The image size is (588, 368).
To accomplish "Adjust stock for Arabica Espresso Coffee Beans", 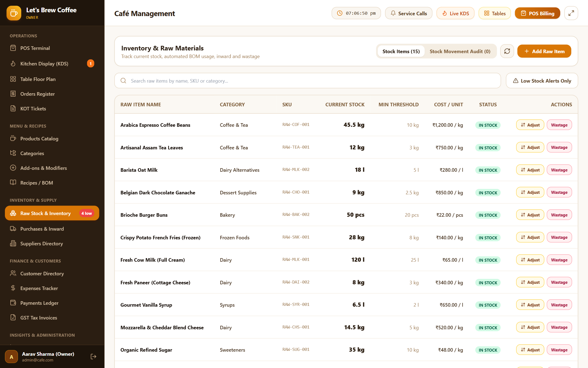I will (530, 125).
